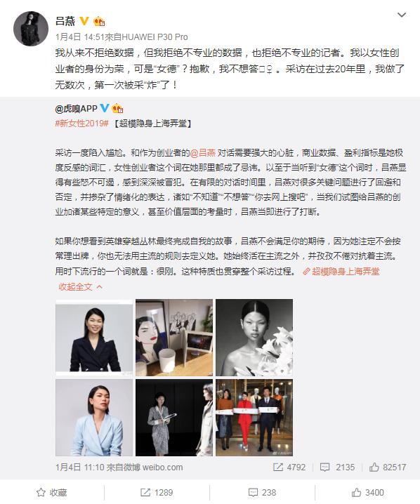Collapse full text via 收起全文

[80, 286]
